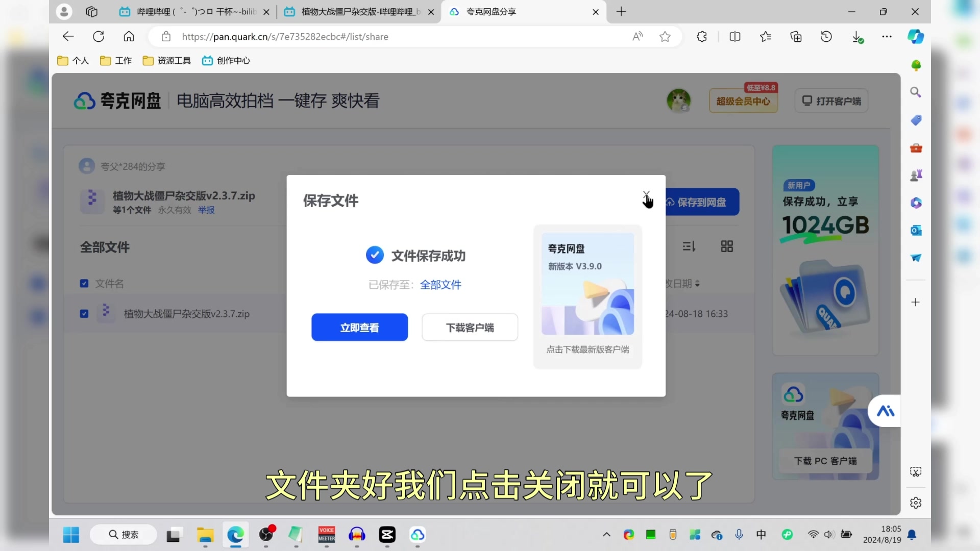Refresh the current page
The image size is (980, 551).
tap(99, 36)
